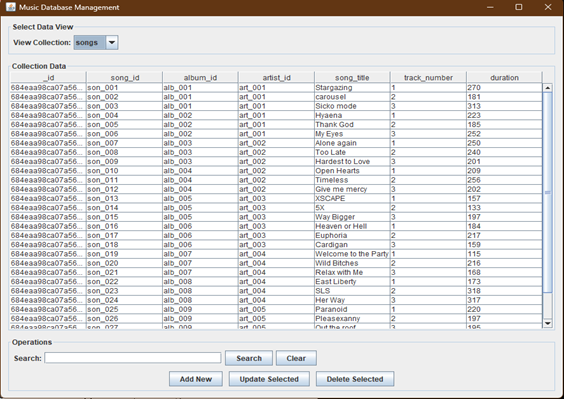Select the Way Bigger cell
Image resolution: width=564 pixels, height=399 pixels.
click(x=352, y=217)
